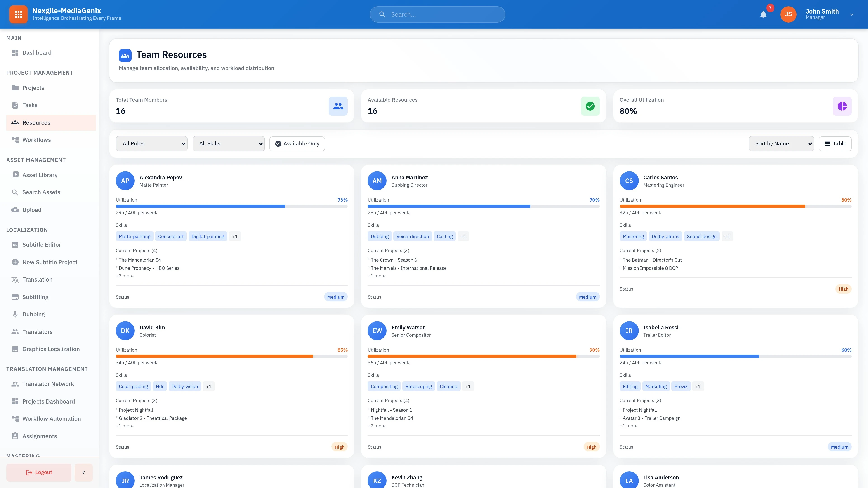Collapse the sidebar with the chevron button
The height and width of the screenshot is (488, 868).
click(83, 472)
